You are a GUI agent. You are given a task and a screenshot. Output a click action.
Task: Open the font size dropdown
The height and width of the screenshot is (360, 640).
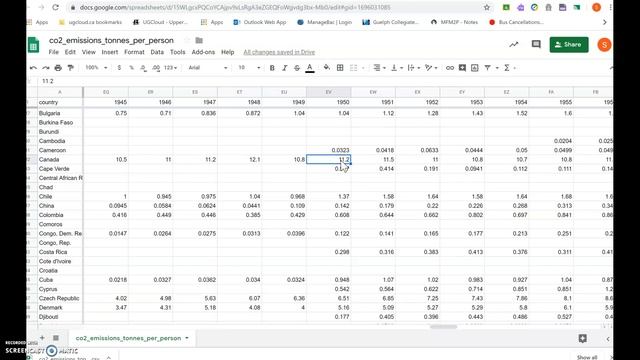point(249,68)
